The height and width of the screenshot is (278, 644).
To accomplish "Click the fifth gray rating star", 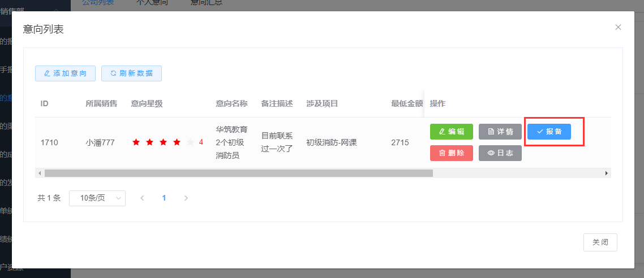I will 190,142.
